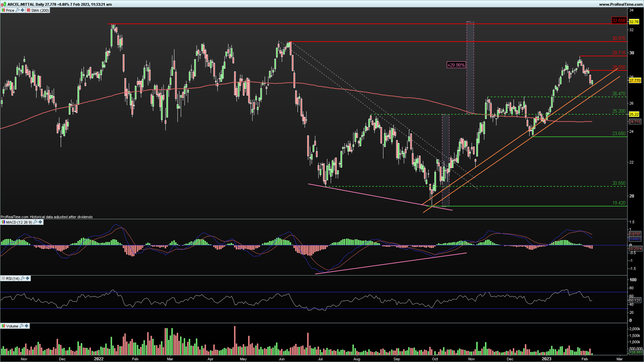Click the SMA (200) red color swatch
644x362 pixels.
(x=28, y=10)
